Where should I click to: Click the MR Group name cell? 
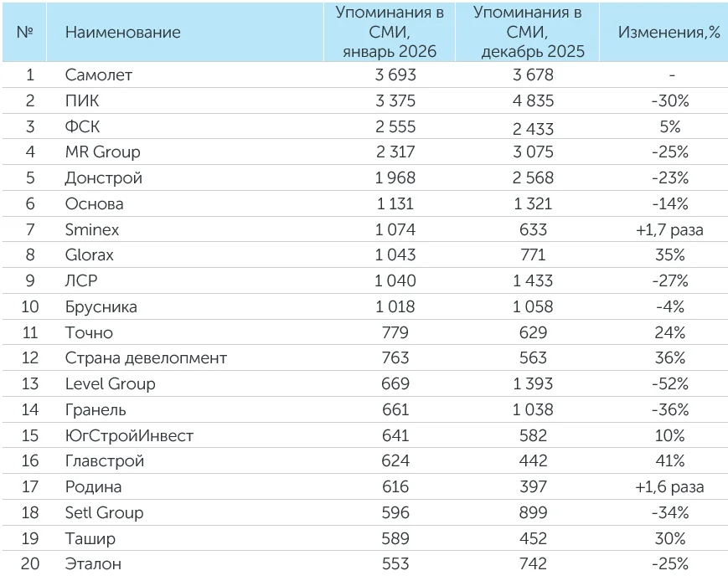click(102, 152)
